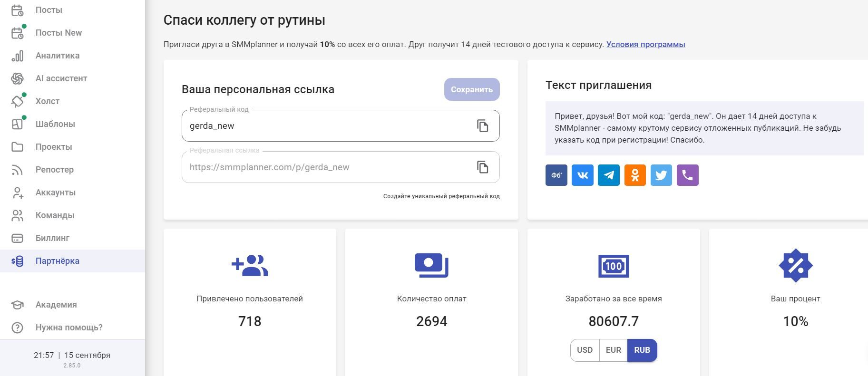This screenshot has height=376, width=868.
Task: Switch earnings currency to USD
Action: click(585, 350)
